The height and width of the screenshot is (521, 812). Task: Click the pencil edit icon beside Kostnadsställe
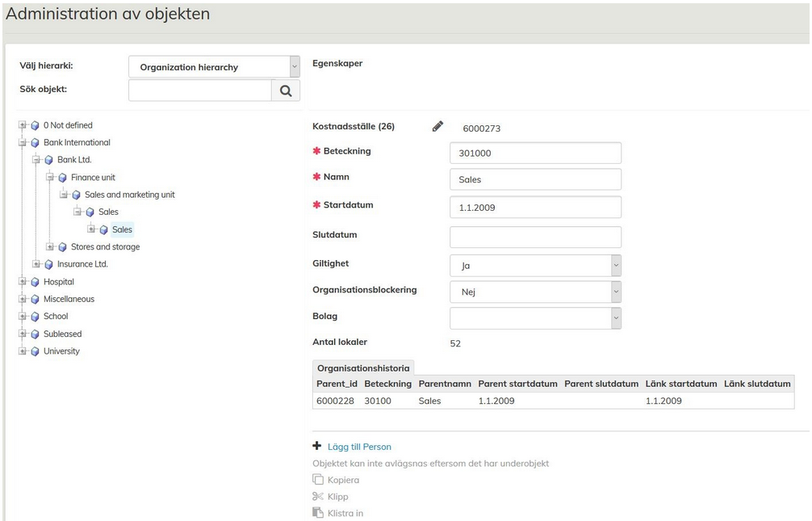tap(437, 126)
